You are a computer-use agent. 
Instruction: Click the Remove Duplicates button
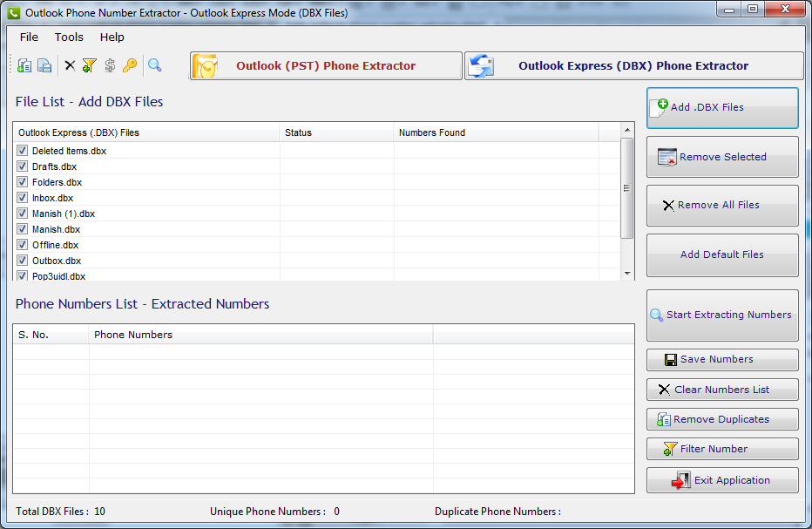(722, 419)
